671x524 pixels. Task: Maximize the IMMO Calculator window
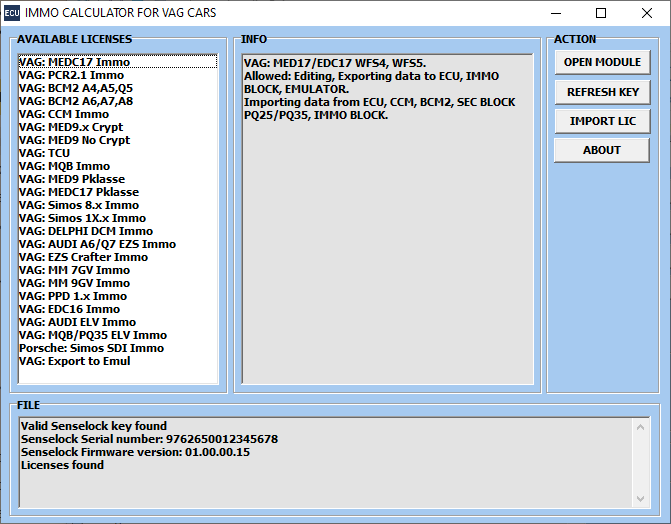(600, 13)
